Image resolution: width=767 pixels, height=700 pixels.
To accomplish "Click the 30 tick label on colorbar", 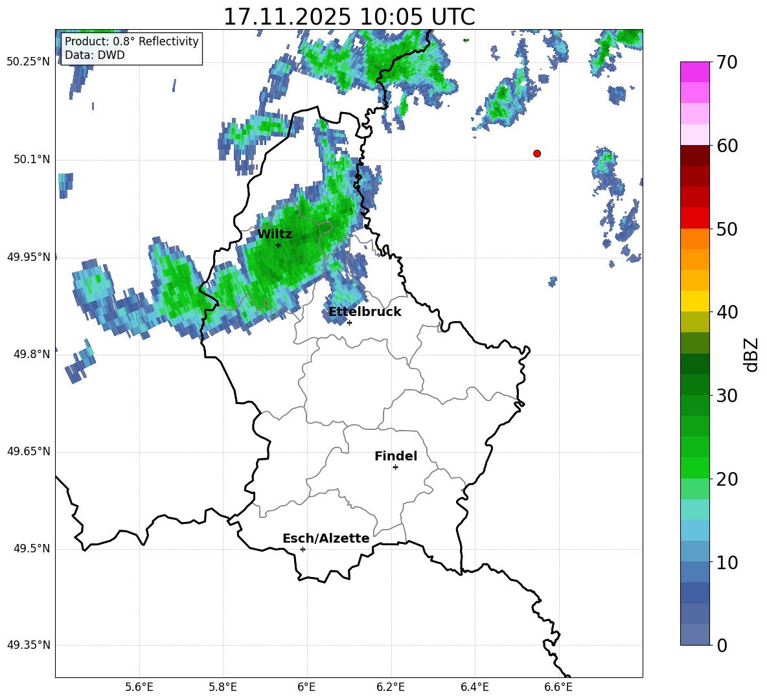I will click(727, 396).
